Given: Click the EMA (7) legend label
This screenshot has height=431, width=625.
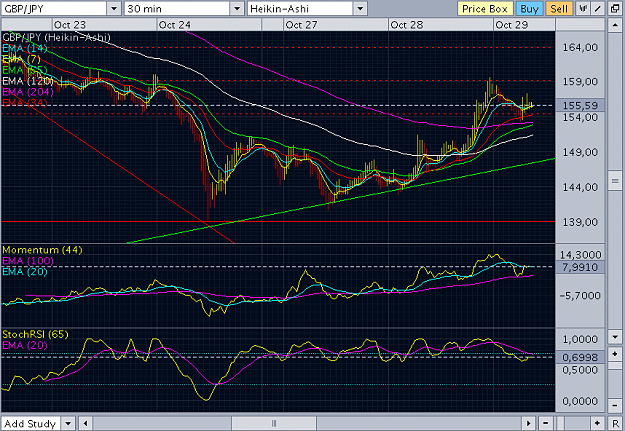Looking at the screenshot, I should click(x=22, y=59).
